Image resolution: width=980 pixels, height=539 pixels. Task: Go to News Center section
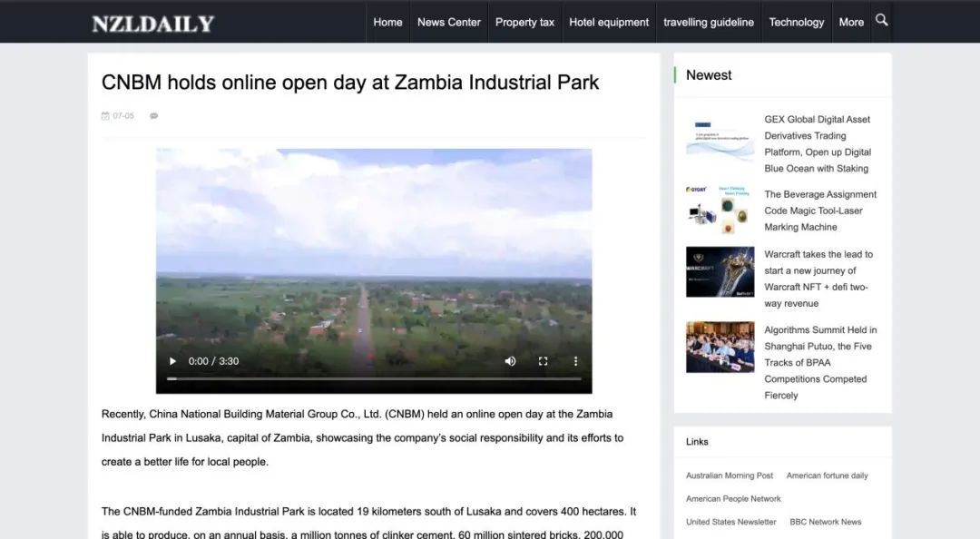pos(448,23)
